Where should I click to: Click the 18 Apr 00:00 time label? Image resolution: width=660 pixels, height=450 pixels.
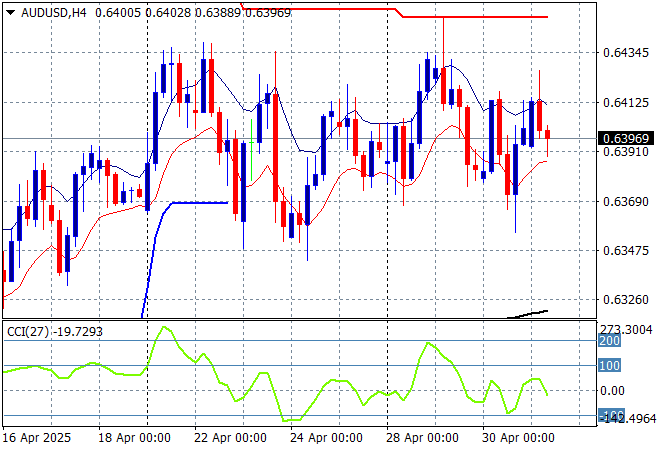coord(134,438)
